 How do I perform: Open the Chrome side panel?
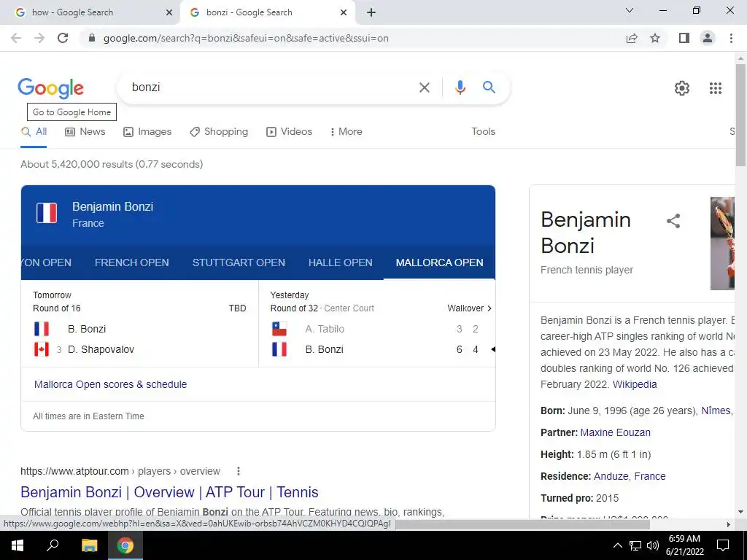coord(684,38)
